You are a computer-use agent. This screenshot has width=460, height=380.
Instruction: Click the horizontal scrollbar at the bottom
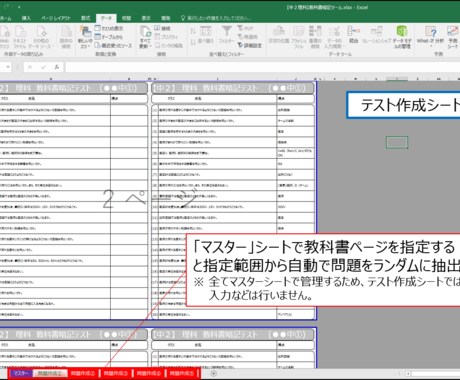(432, 374)
